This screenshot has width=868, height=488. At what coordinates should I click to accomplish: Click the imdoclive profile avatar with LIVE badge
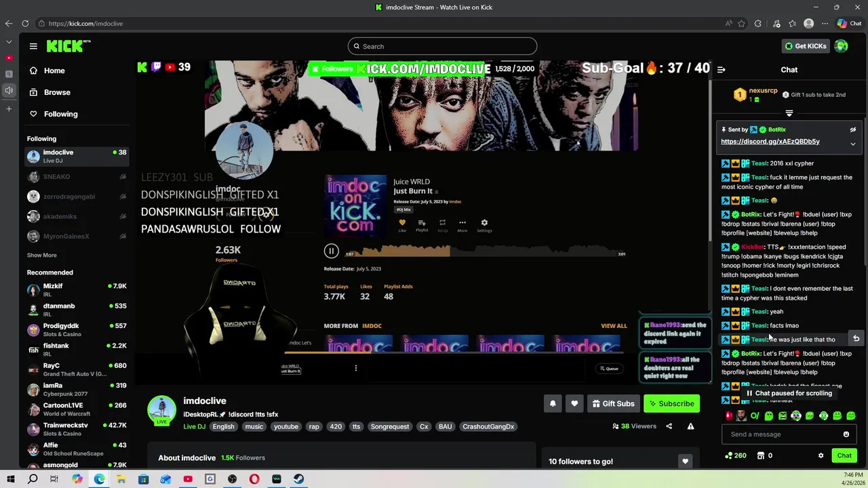click(x=162, y=410)
